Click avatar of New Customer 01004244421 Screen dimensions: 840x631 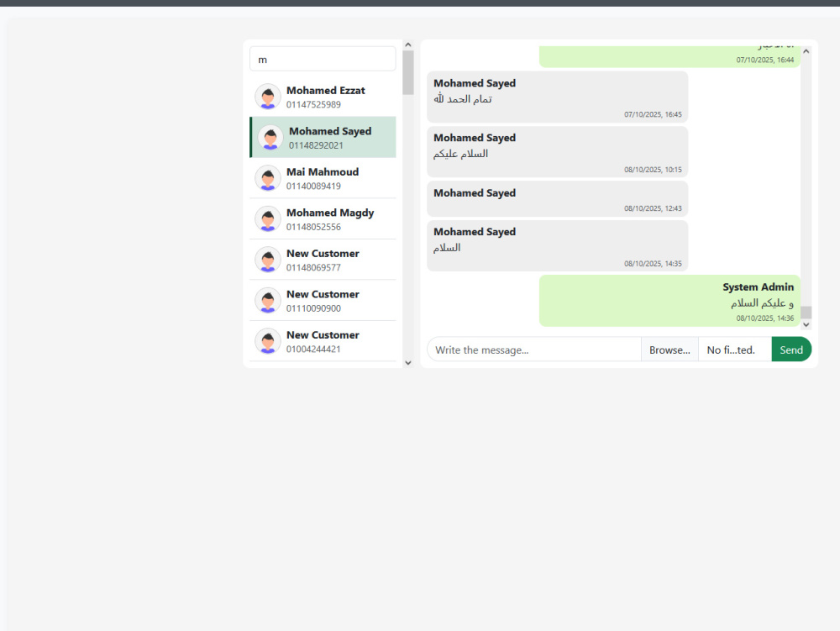pyautogui.click(x=268, y=341)
